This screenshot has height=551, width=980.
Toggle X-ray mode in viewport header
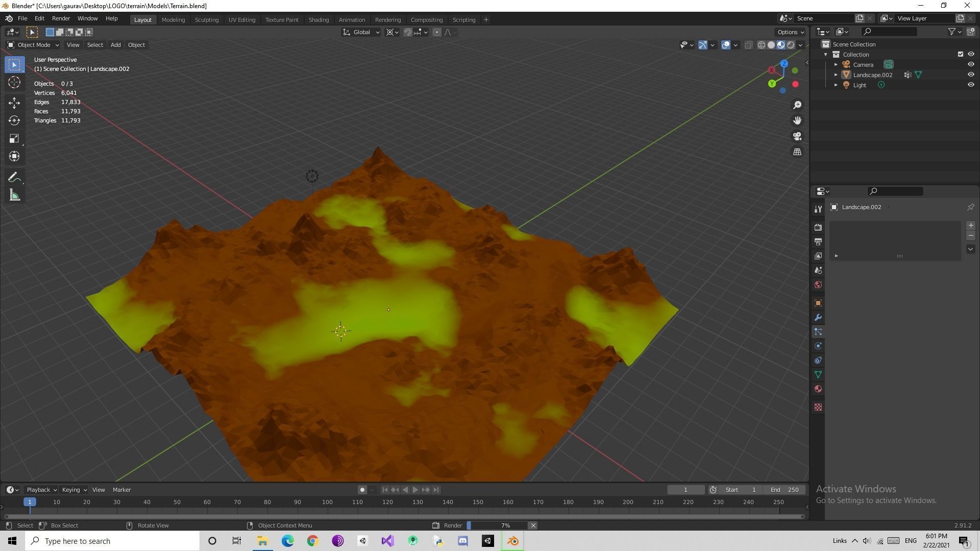[x=748, y=45]
